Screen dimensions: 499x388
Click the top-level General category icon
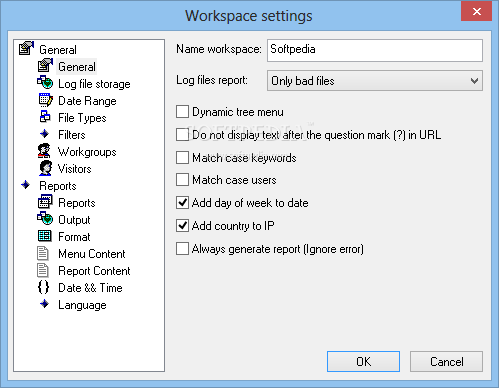[x=26, y=48]
